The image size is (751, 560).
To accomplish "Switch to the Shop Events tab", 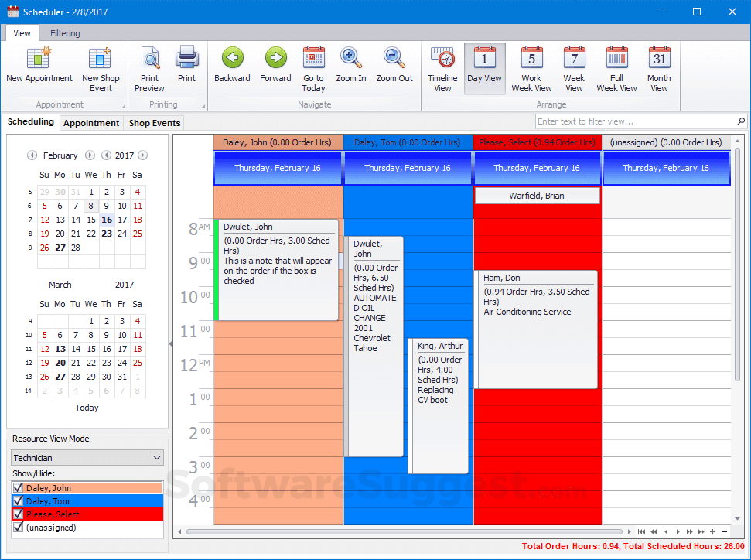I will [155, 123].
